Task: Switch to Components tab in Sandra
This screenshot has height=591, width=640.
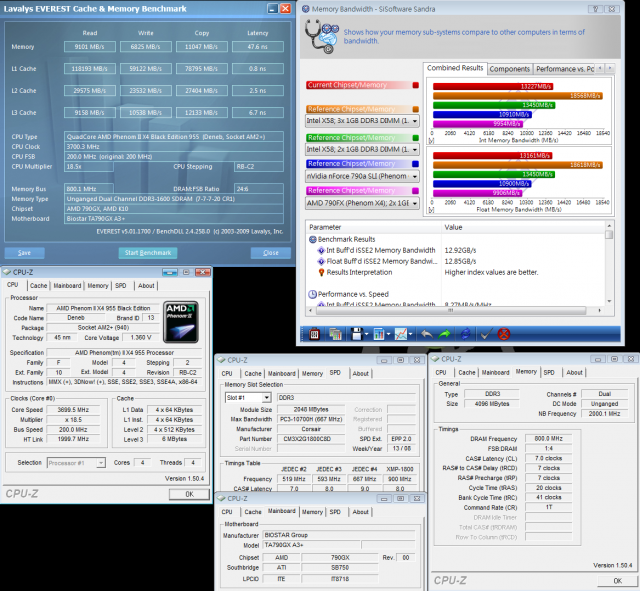Action: pos(509,69)
